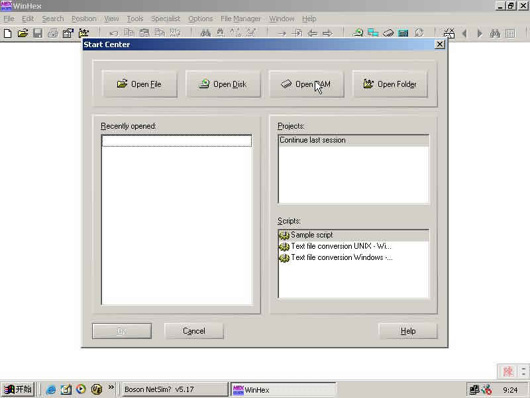Click the greyed OK button
The width and height of the screenshot is (530, 398).
coord(122,331)
